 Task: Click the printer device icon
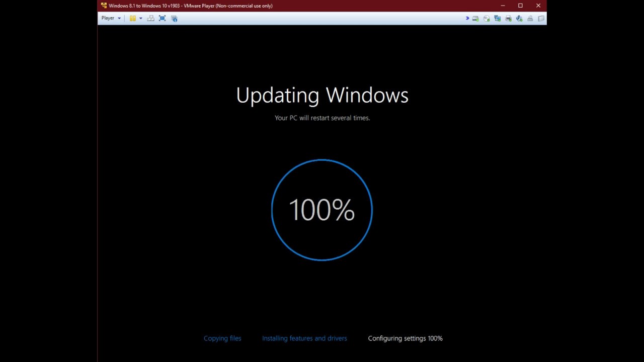click(x=508, y=19)
